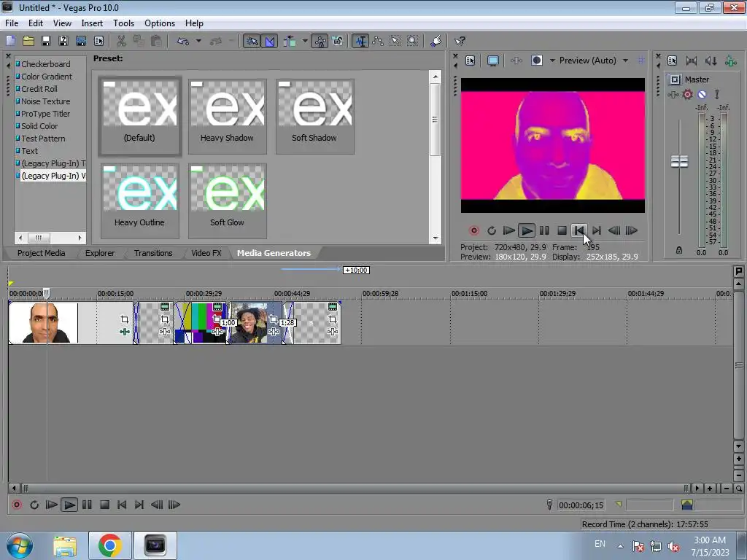Image resolution: width=747 pixels, height=560 pixels.
Task: Click Record in preview transport
Action: [473, 230]
